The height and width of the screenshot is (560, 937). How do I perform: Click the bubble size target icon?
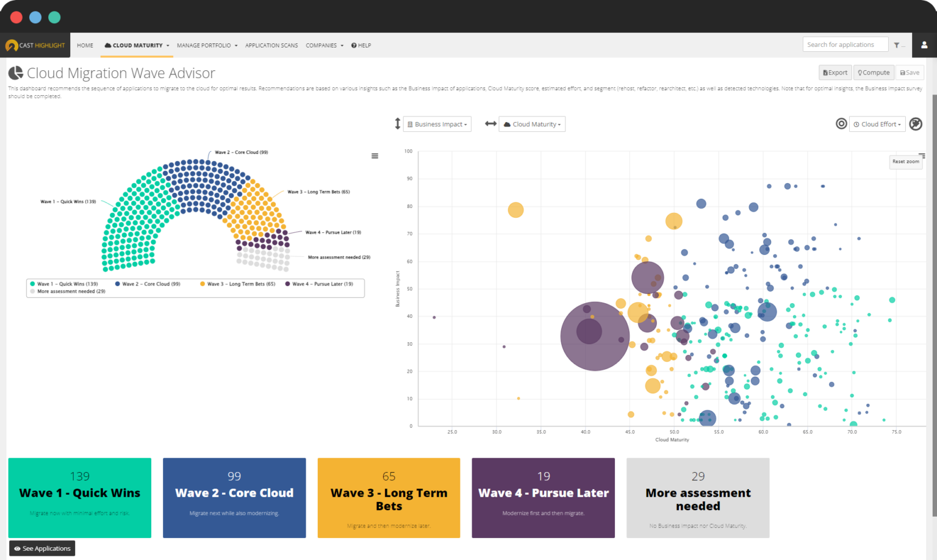pyautogui.click(x=841, y=124)
